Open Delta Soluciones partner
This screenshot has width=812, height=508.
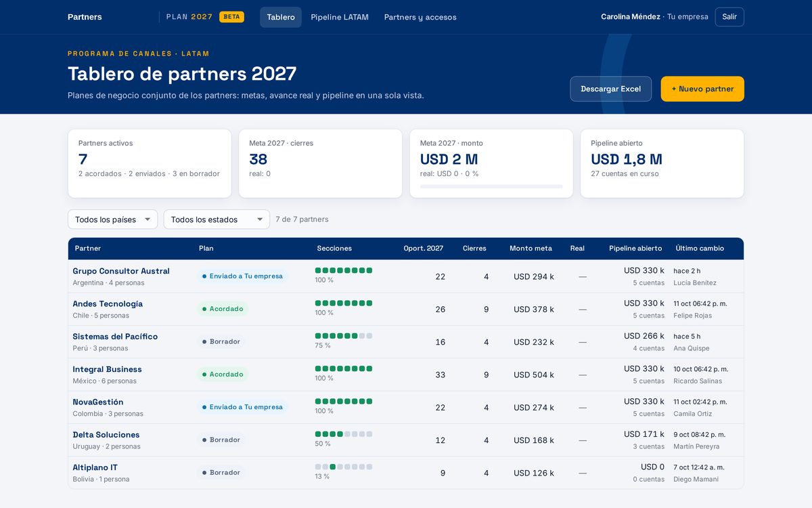click(x=106, y=435)
